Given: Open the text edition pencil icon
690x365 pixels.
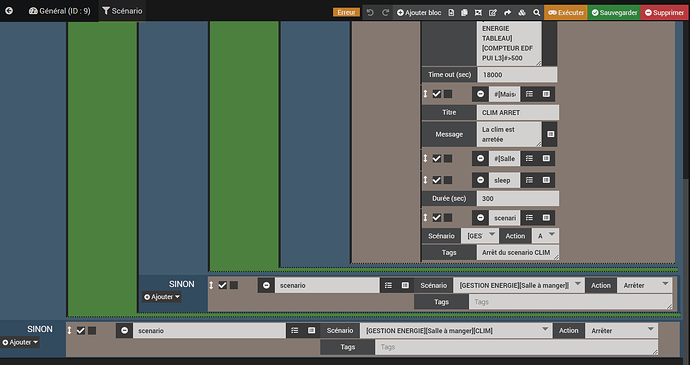Looking at the screenshot, I should coord(493,13).
